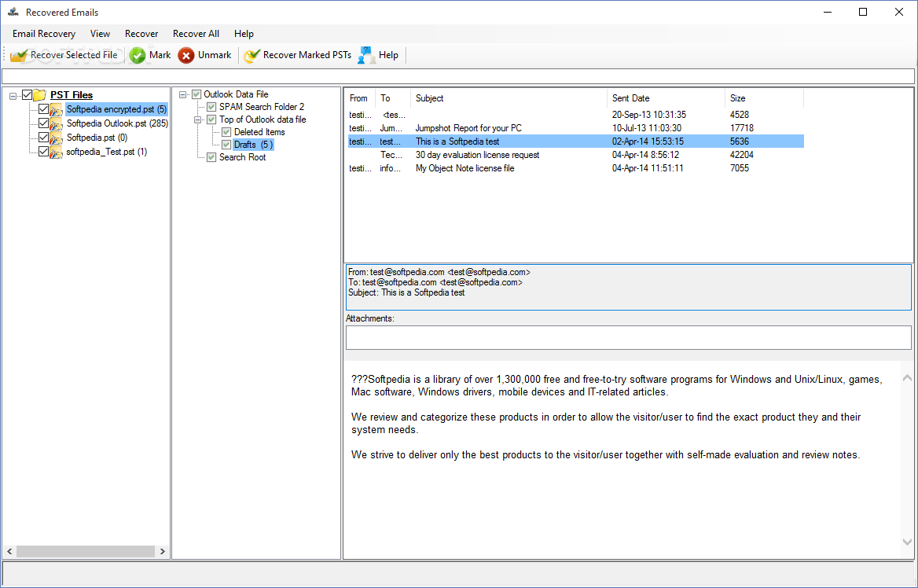Select the Jumpshot Report for your PC email
Viewport: 918px width, 588px height.
[x=576, y=128]
